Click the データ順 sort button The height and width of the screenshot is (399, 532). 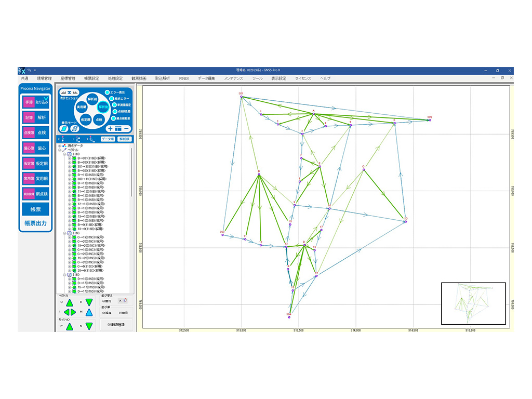(108, 139)
